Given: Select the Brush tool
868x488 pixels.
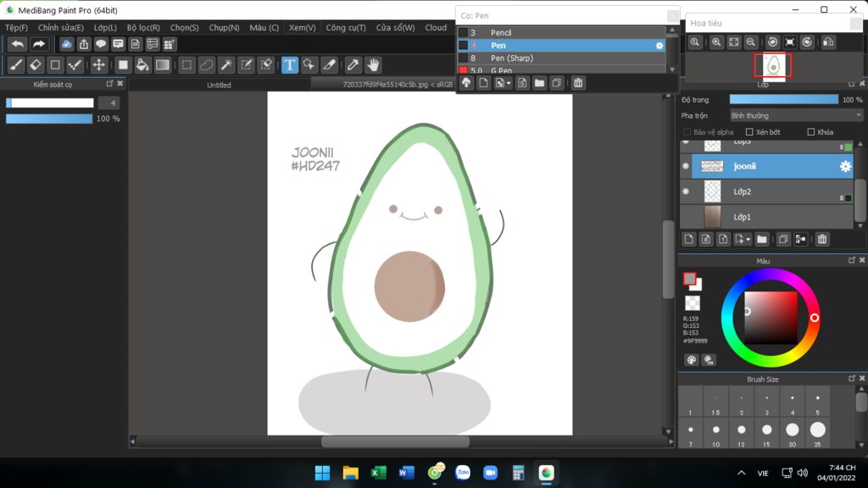Looking at the screenshot, I should coord(16,65).
